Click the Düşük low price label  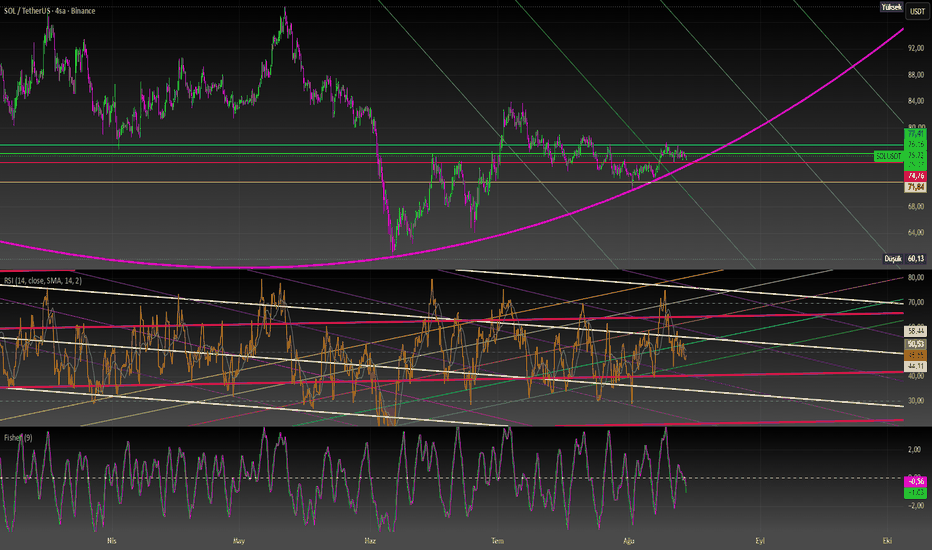pos(893,259)
